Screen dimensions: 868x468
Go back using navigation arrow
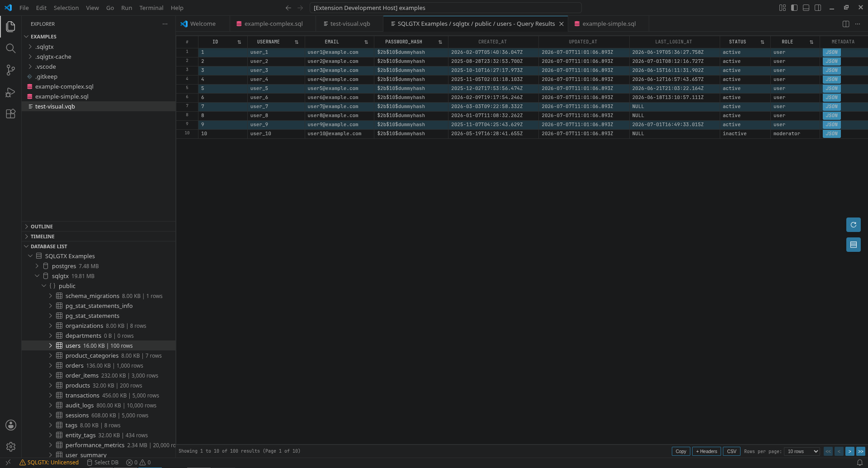click(x=288, y=8)
